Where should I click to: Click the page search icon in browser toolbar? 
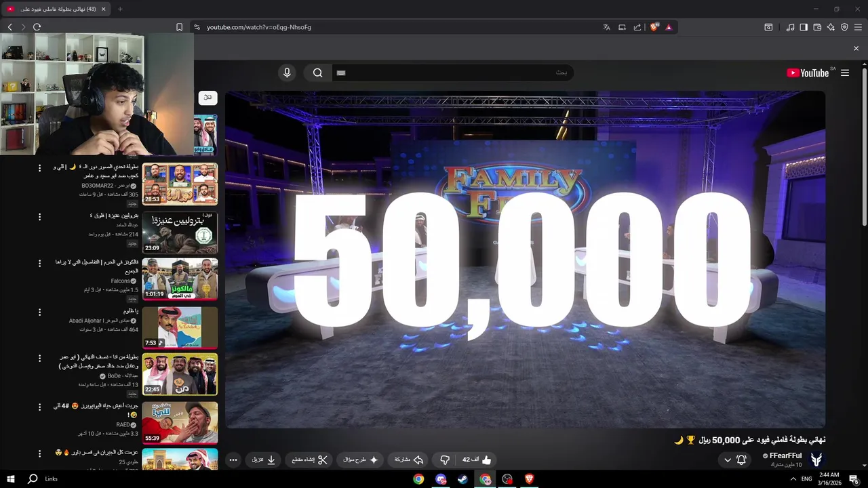click(x=768, y=27)
